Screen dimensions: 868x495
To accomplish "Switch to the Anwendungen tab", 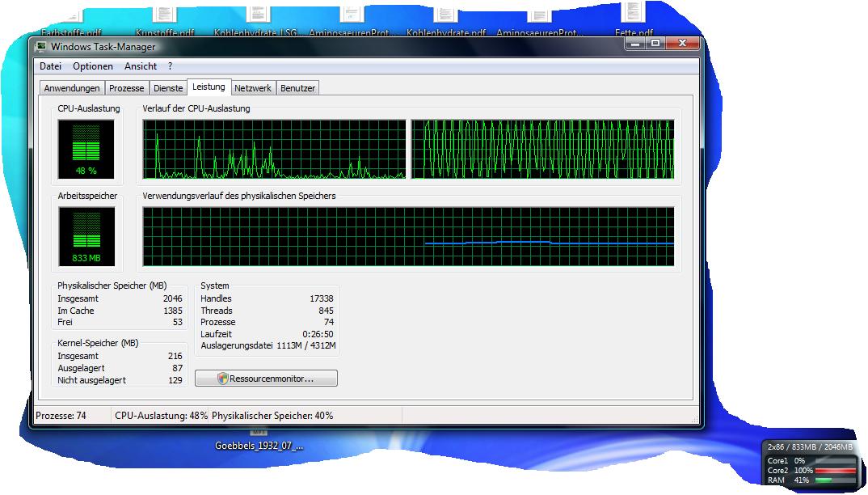I will coord(72,88).
